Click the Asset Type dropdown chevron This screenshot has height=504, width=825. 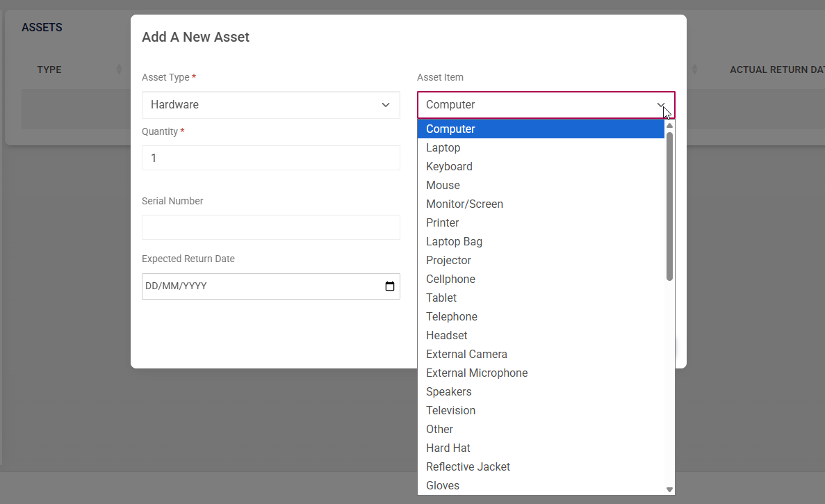(x=386, y=105)
